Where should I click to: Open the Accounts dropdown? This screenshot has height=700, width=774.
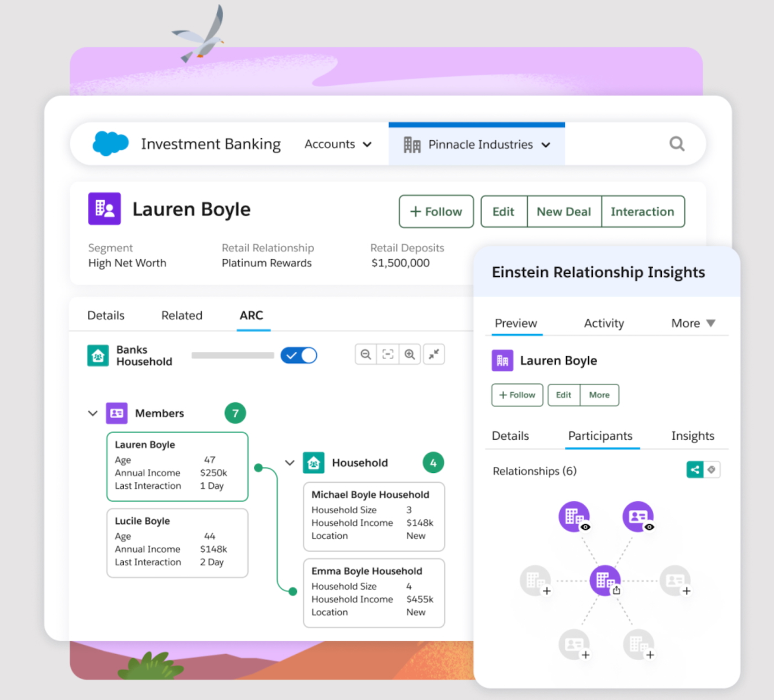point(338,144)
